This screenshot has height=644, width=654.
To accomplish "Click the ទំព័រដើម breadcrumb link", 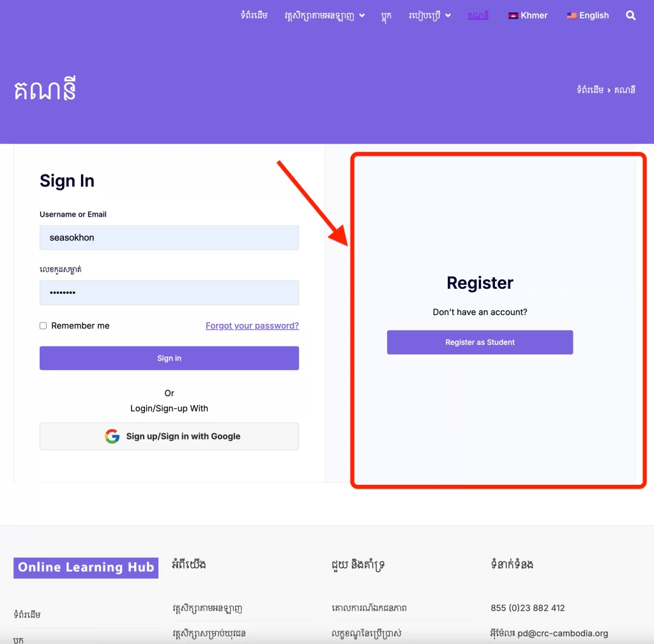I will coord(590,89).
